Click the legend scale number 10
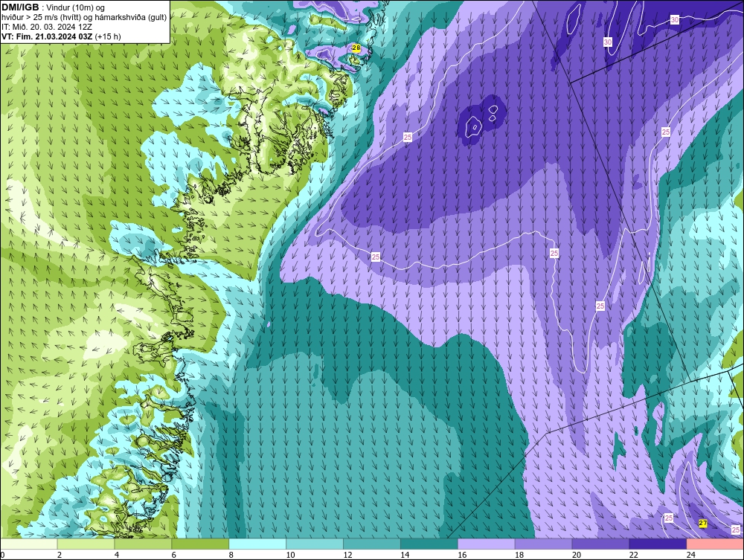744x560 pixels. pyautogui.click(x=290, y=555)
